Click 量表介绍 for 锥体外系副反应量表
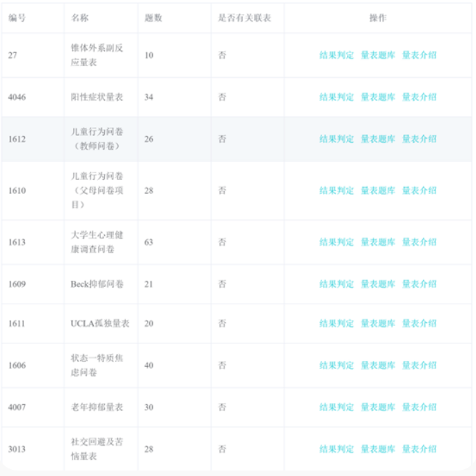Viewport: 476px width, 476px height. pos(419,55)
